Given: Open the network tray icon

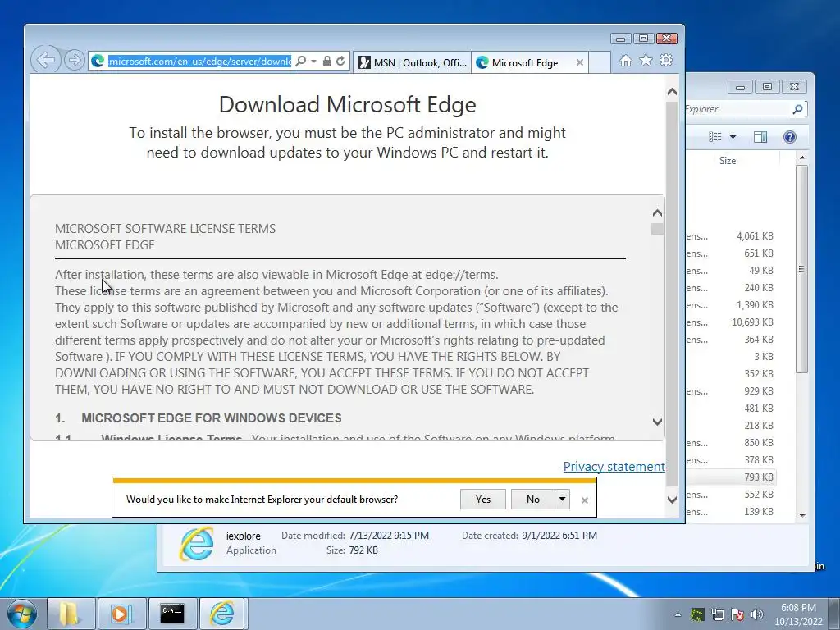Looking at the screenshot, I should [x=718, y=614].
